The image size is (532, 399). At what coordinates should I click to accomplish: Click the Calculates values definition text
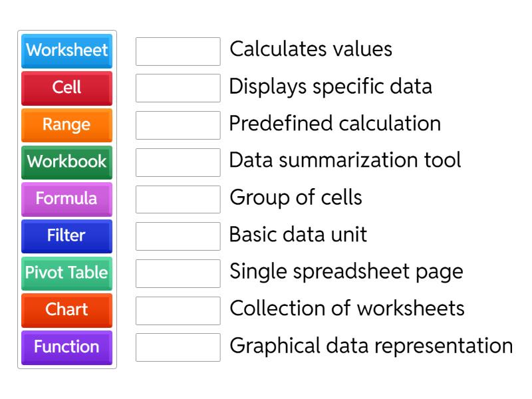[x=311, y=49]
